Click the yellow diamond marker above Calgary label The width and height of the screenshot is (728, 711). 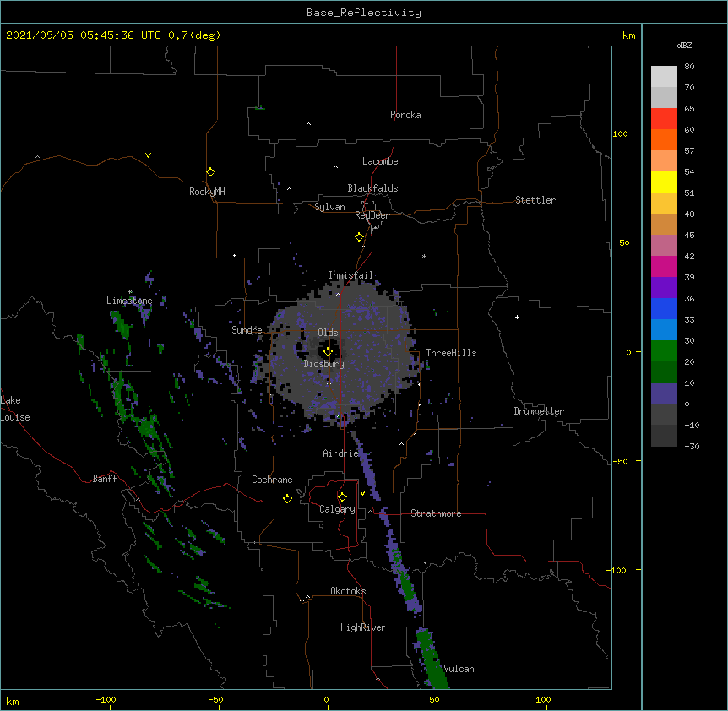342,497
